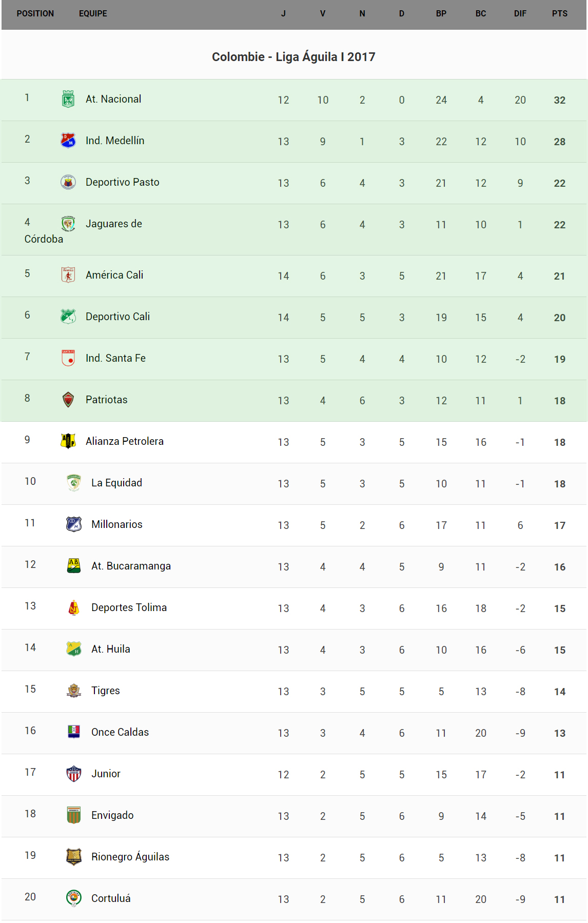
Task: Click the Millonarios blue shield logo
Action: click(74, 524)
